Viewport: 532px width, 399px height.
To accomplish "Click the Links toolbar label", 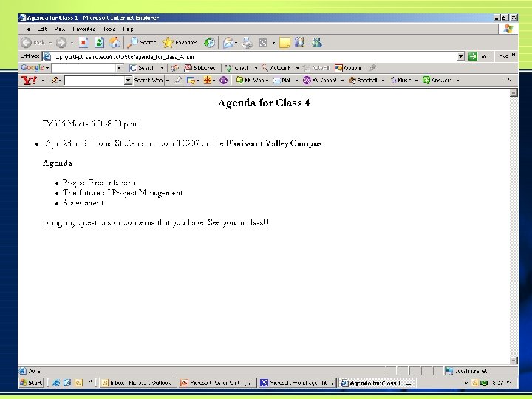I will tap(502, 56).
